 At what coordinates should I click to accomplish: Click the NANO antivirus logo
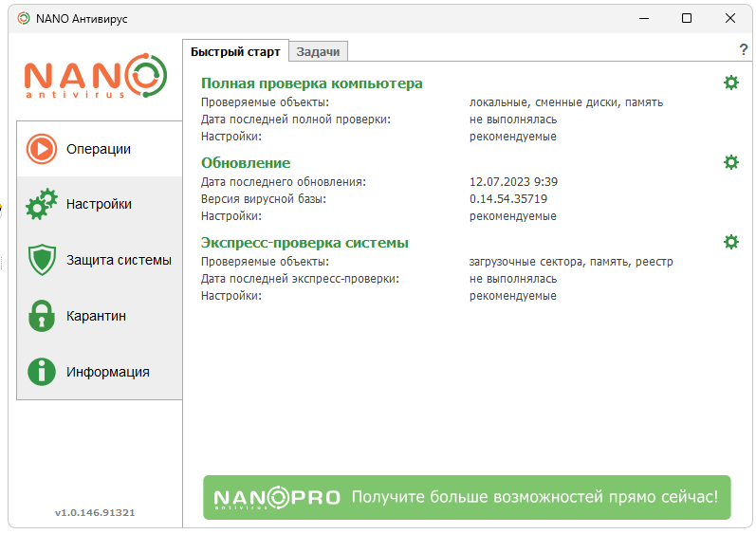click(x=96, y=76)
